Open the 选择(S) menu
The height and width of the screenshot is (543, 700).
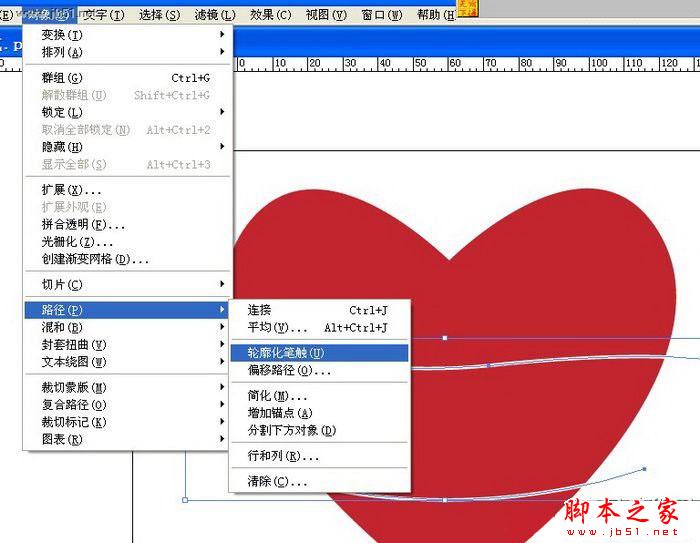159,15
